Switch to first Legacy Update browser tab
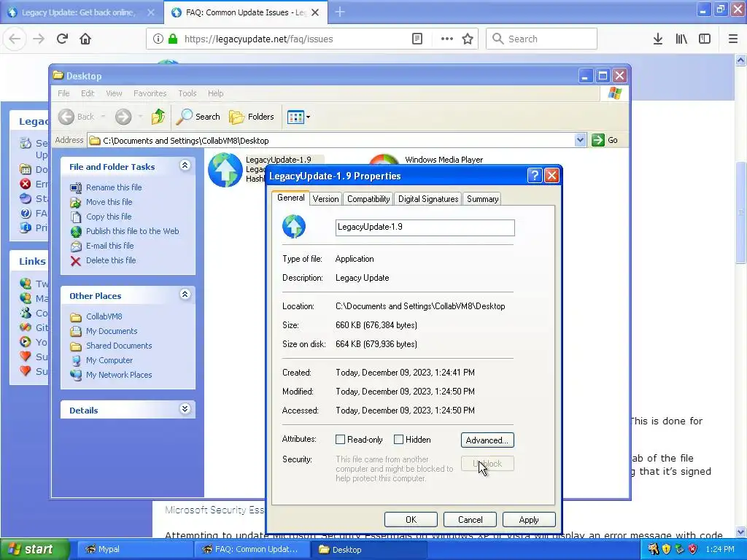 [x=79, y=12]
